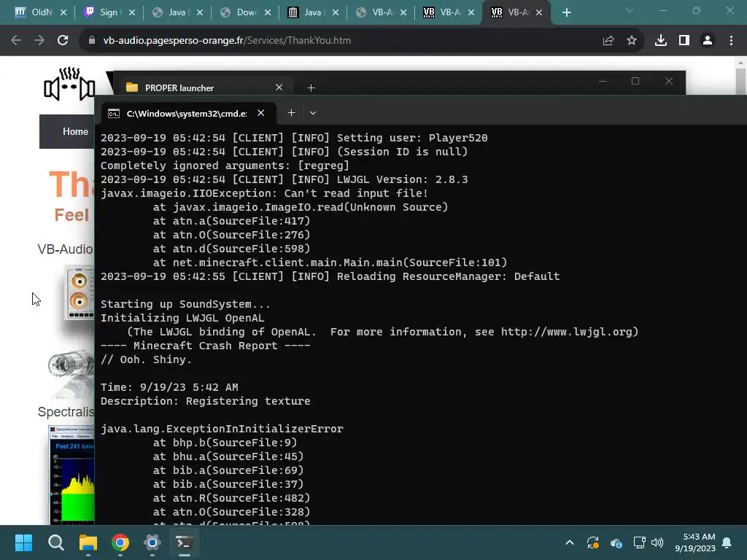
Task: Close the PROPER launcher tab
Action: coord(279,87)
